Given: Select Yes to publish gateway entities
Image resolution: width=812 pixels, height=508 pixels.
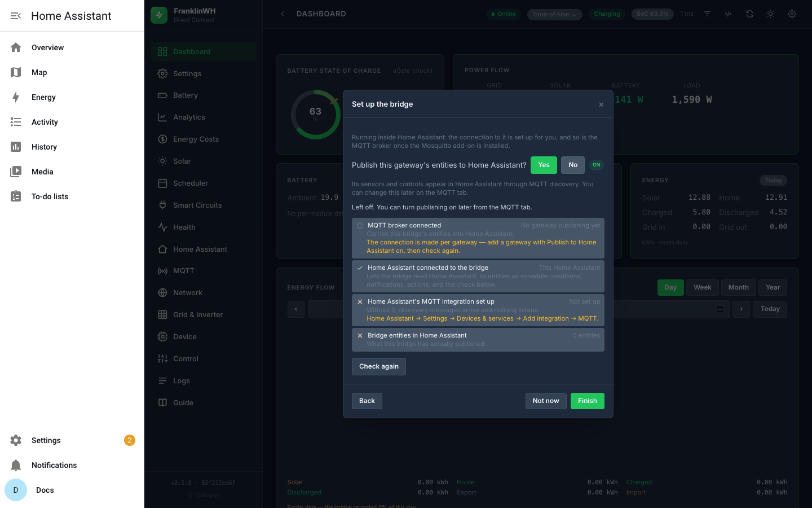Looking at the screenshot, I should pos(544,165).
